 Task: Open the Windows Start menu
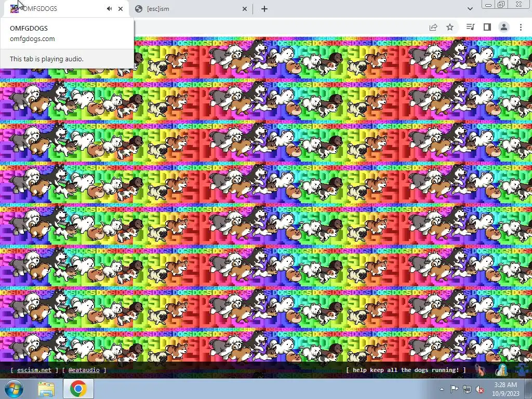tap(14, 389)
